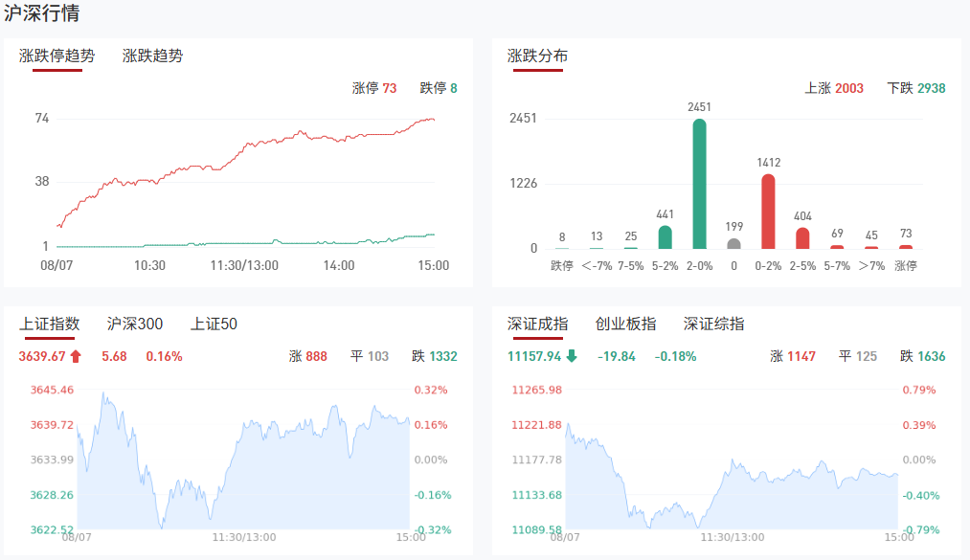This screenshot has width=970, height=560.
Task: Click the gray 0% bar showing 199
Action: pyautogui.click(x=733, y=243)
